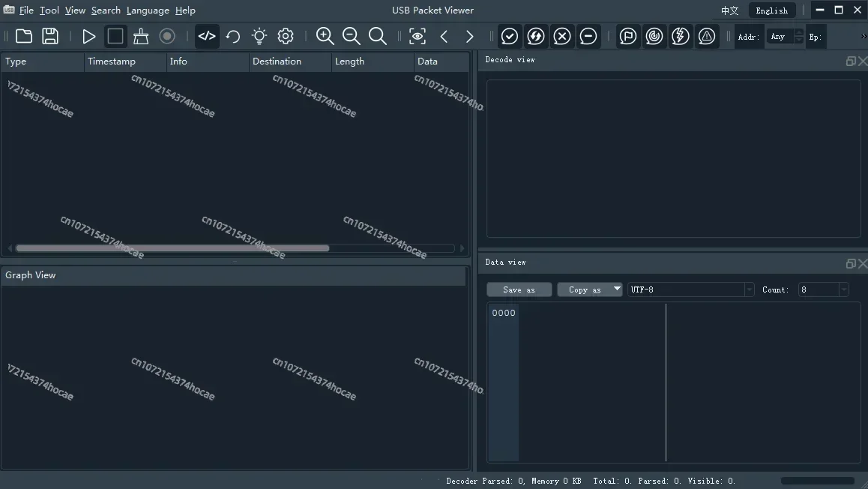The height and width of the screenshot is (489, 868).
Task: Zoom out with magnifier minus icon
Action: click(352, 37)
